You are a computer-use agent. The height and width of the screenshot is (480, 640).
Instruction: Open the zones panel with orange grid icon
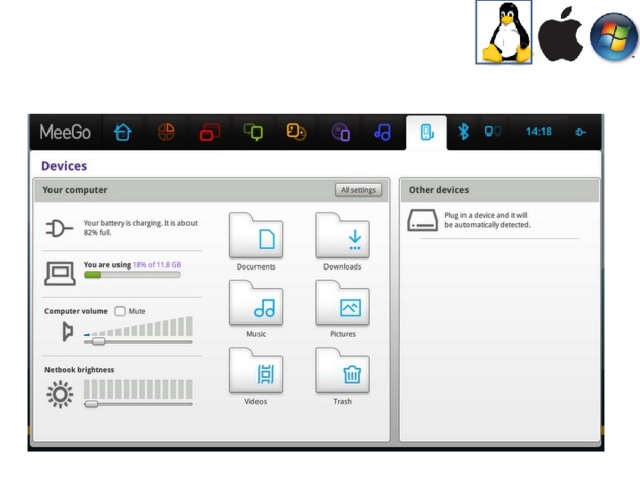tap(166, 132)
